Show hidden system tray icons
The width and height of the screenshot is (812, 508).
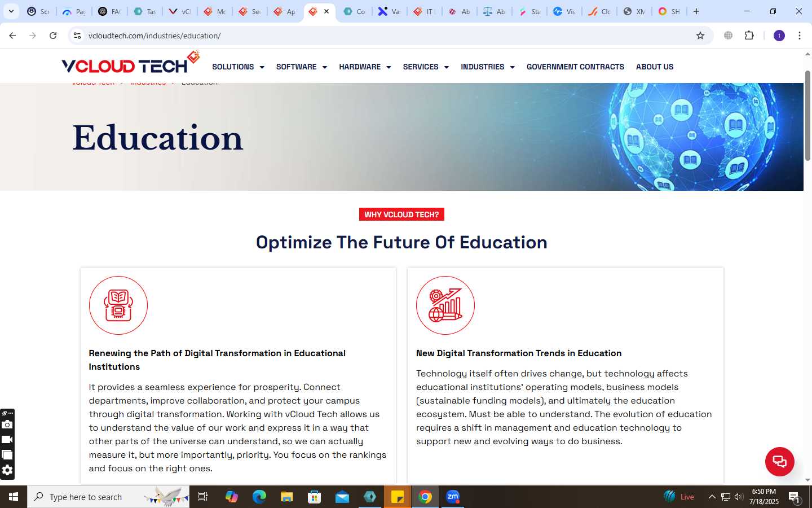tap(712, 497)
